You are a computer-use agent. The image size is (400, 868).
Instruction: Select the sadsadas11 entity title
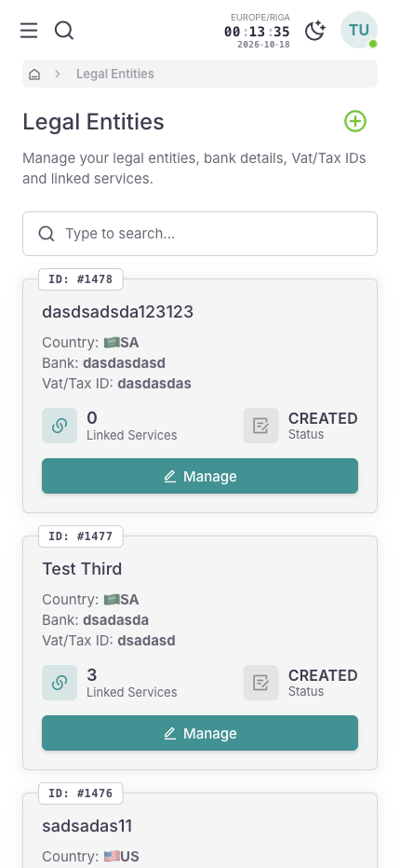point(87,826)
